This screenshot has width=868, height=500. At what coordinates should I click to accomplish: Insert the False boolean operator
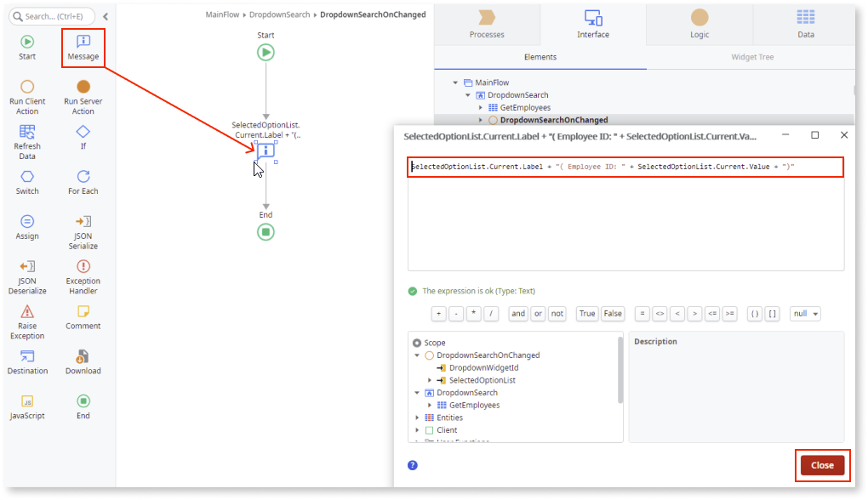pos(613,314)
